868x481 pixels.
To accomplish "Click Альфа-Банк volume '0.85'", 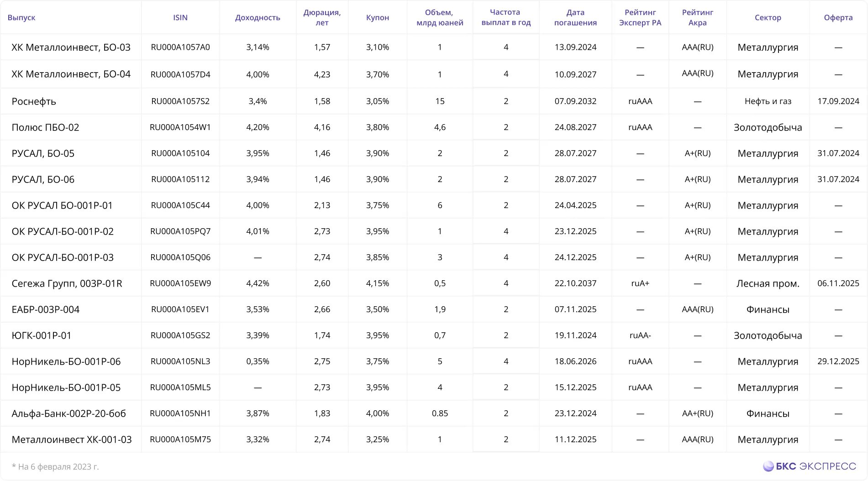I will coord(440,413).
